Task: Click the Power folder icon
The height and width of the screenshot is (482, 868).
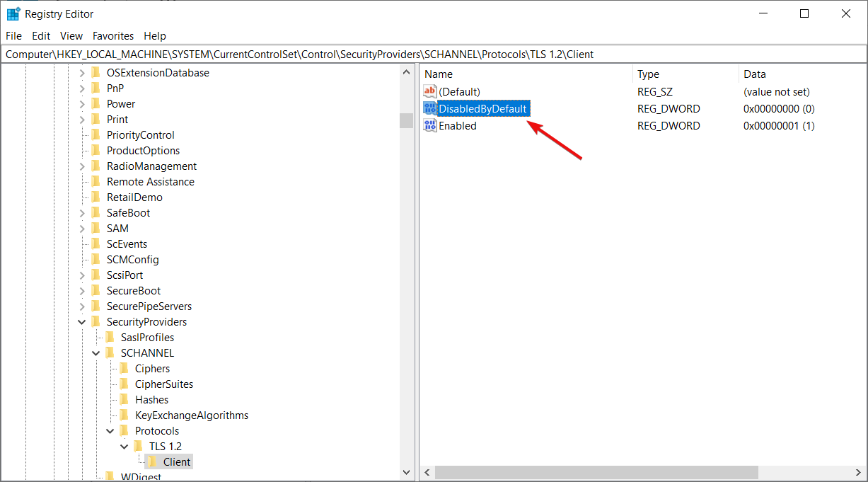Action: (x=96, y=103)
